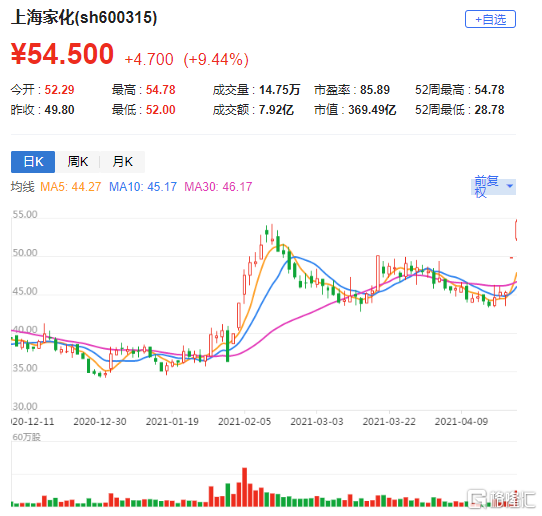Screen dimensions: 542x516
Task: Click the 2021-04-09 date axis marker
Action: pos(461,421)
